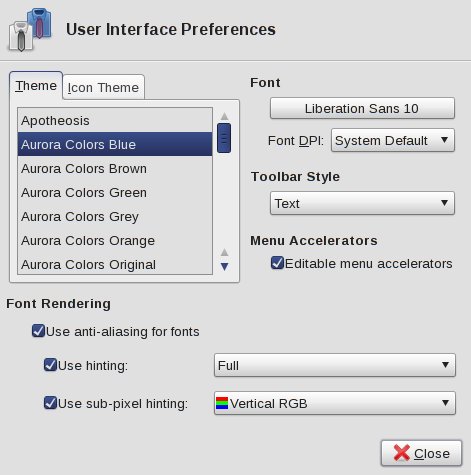Click the theme list scroll up arrow

coord(224,116)
